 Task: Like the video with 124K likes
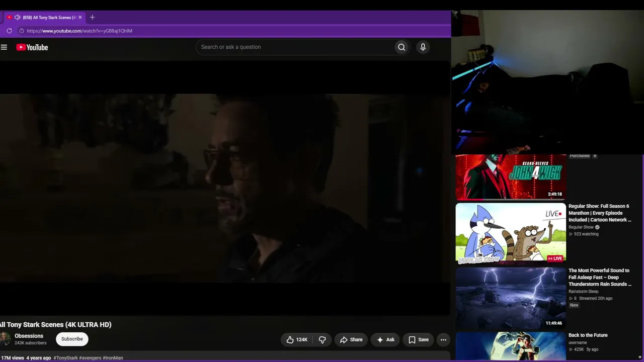[296, 340]
